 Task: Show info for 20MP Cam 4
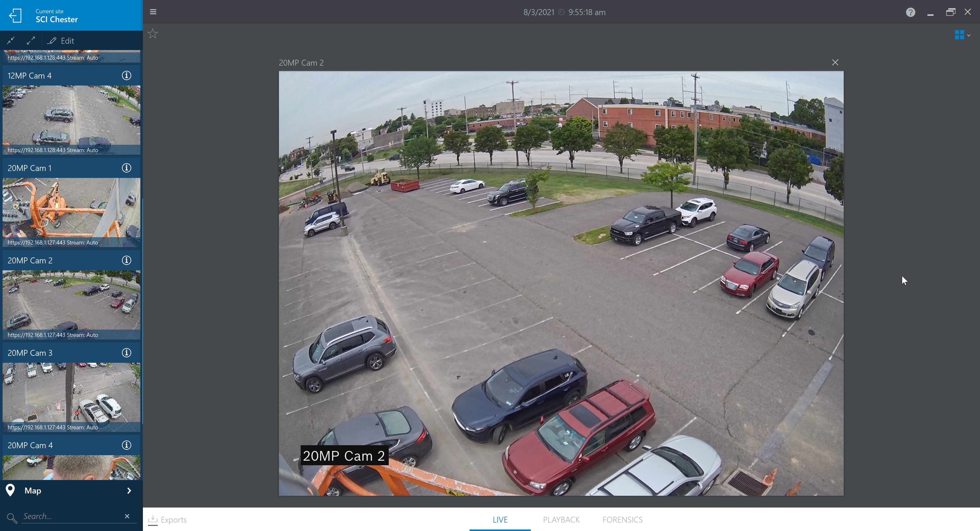126,445
